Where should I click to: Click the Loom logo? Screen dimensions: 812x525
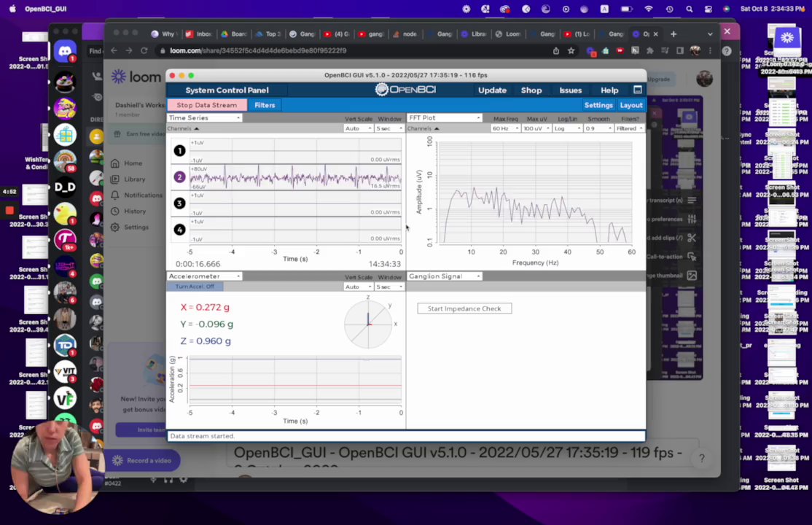click(x=136, y=77)
